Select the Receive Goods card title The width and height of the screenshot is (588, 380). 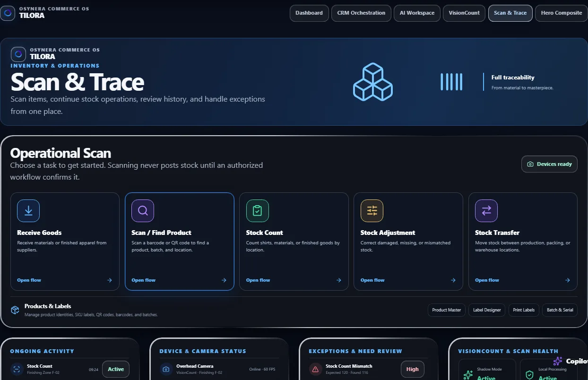point(39,233)
